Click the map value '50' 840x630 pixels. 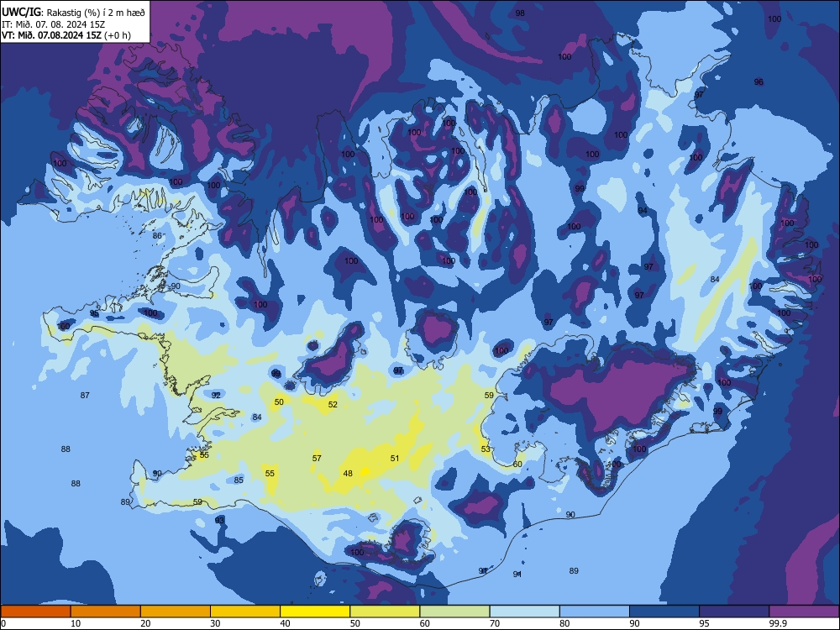(x=279, y=402)
